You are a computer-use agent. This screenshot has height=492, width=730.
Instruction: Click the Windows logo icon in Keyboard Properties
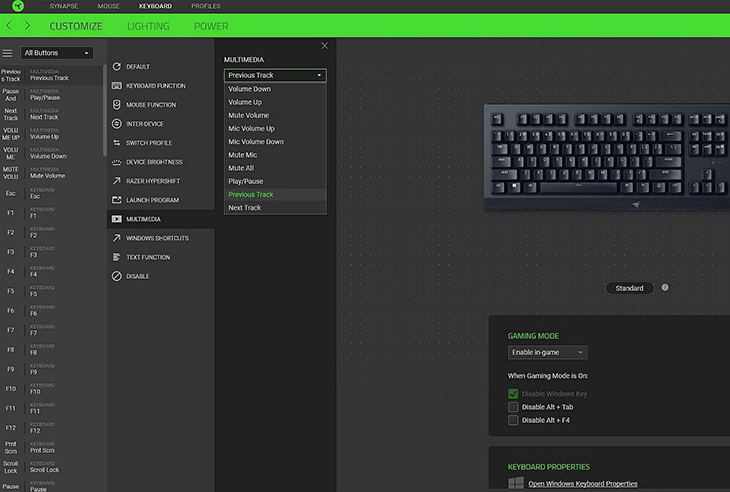(x=516, y=483)
